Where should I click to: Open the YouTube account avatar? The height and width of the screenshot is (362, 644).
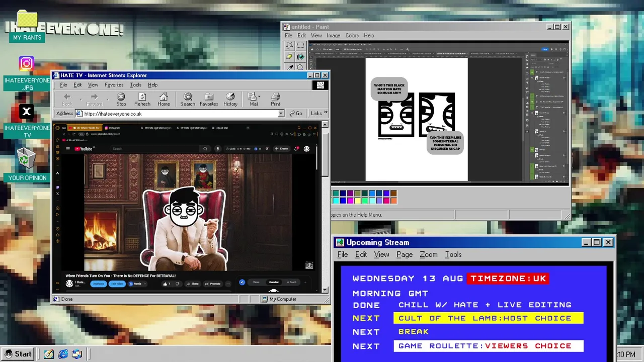[307, 149]
